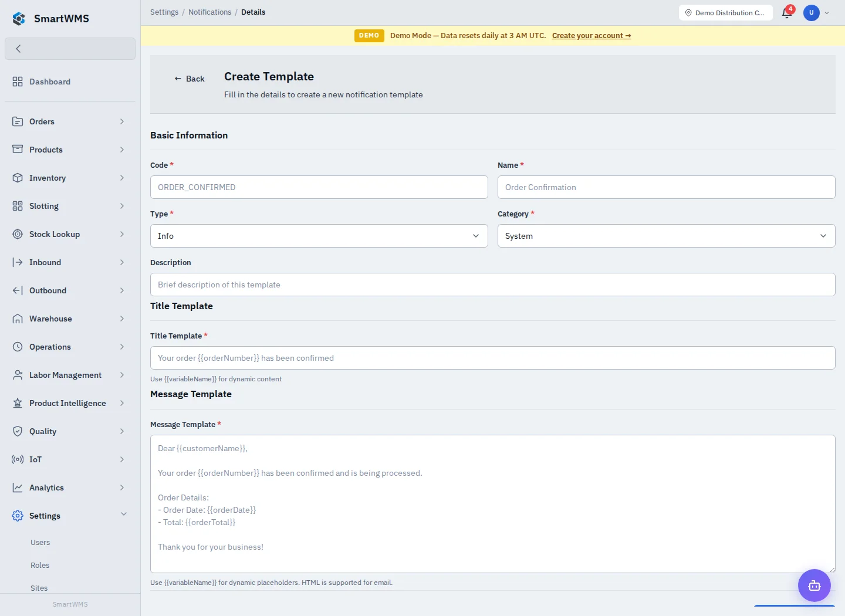845x616 pixels.
Task: Expand the Orders submenu chevron
Action: [122, 121]
